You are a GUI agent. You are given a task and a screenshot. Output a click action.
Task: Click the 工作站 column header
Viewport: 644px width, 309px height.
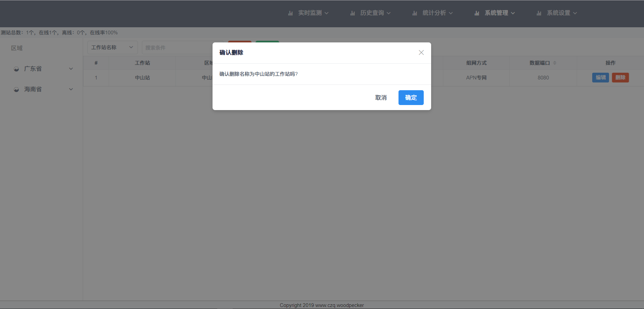(142, 63)
